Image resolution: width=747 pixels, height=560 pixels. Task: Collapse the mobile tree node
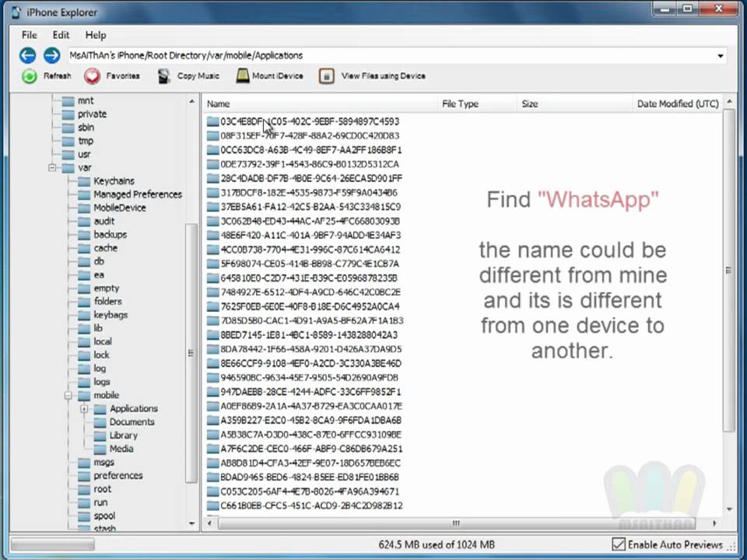[68, 395]
